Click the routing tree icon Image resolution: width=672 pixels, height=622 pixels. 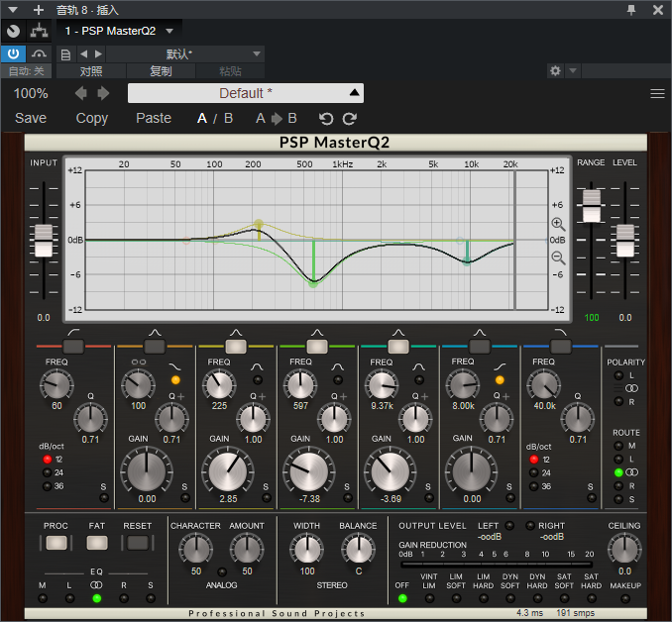[39, 31]
